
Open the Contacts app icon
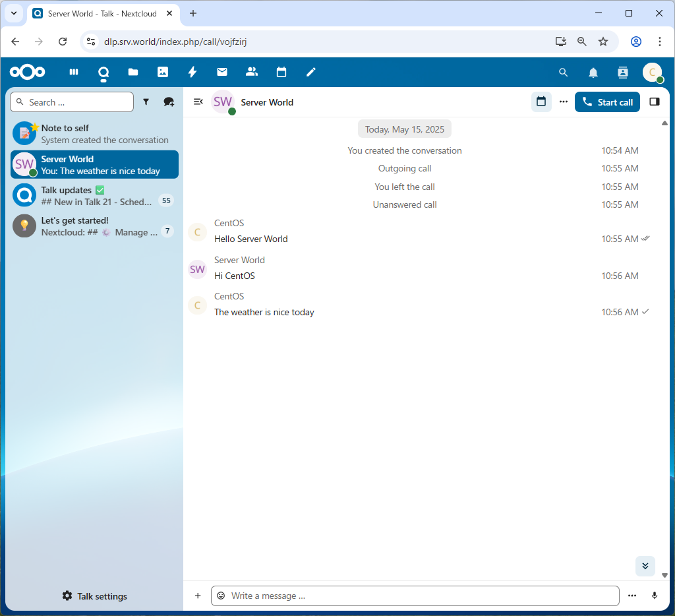(x=252, y=72)
